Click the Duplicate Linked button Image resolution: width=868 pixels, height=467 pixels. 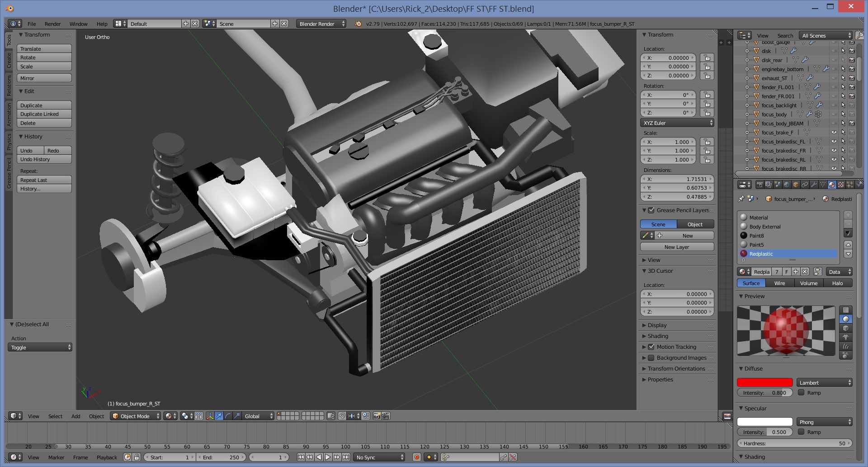[44, 114]
